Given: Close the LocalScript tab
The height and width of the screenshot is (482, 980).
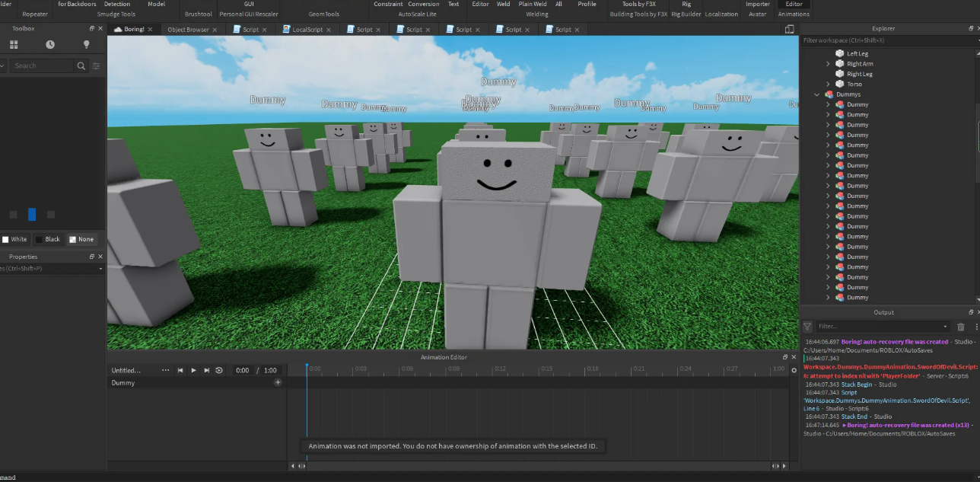Looking at the screenshot, I should click(329, 30).
